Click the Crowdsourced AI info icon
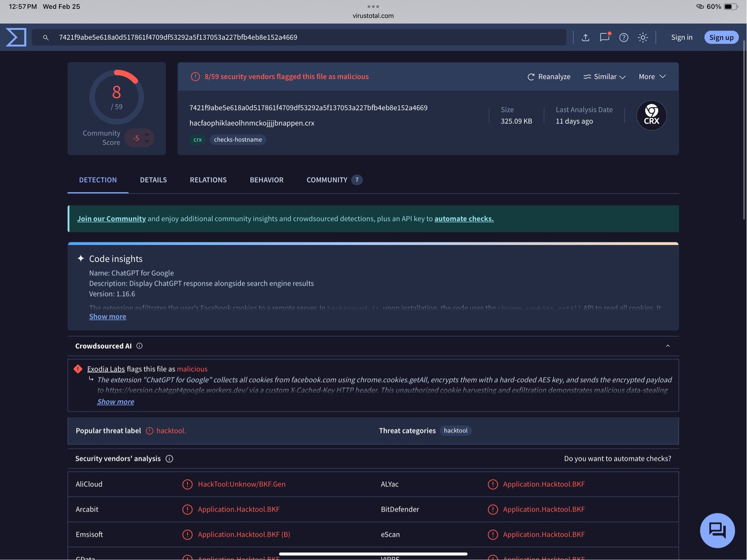747x560 pixels. [139, 346]
